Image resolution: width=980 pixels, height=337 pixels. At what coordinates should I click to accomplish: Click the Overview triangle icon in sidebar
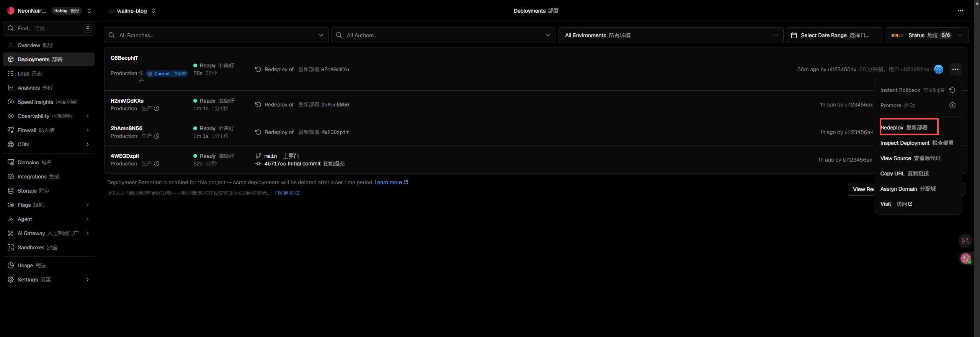[11, 45]
